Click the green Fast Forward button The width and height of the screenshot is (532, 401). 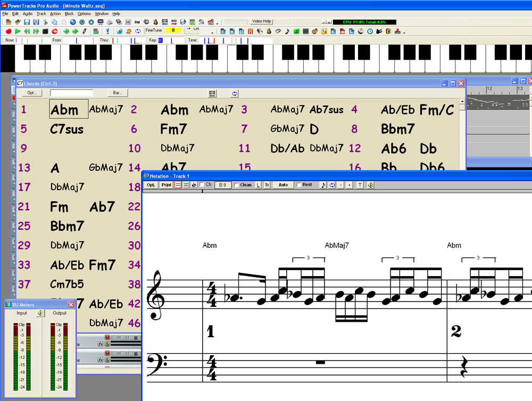[x=36, y=31]
